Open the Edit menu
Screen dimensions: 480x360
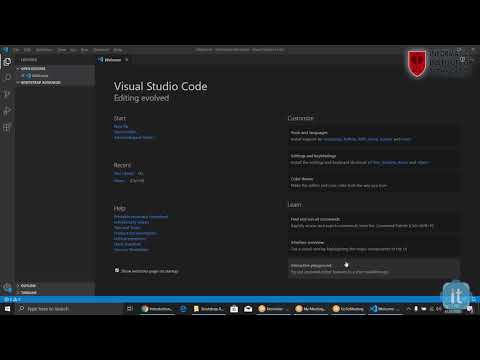point(27,50)
